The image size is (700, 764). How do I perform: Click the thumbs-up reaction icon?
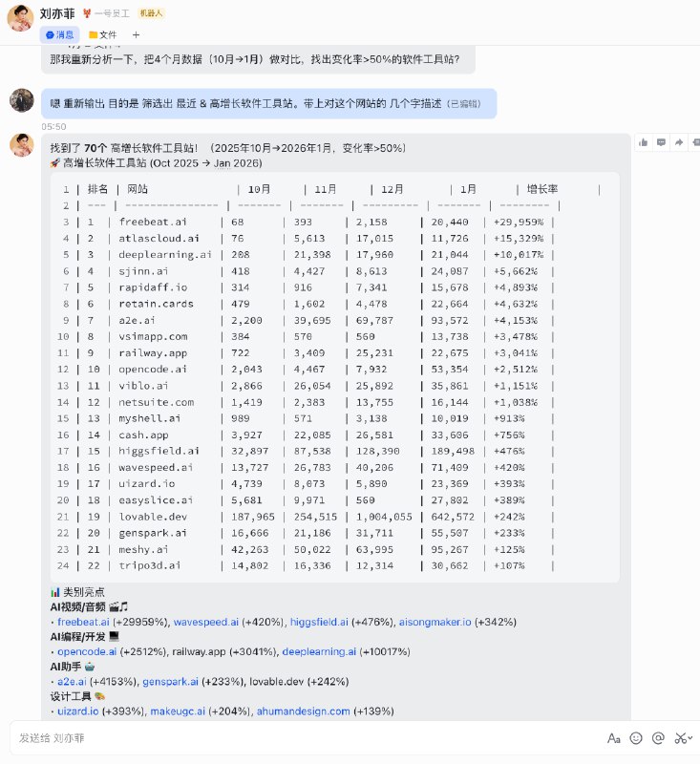[645, 141]
